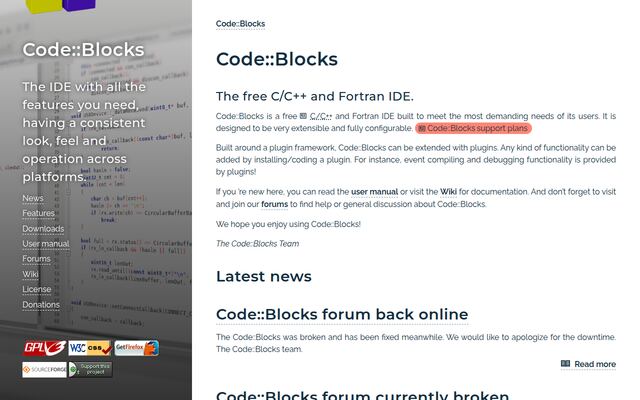Follow the Wiki link in paragraph

448,192
